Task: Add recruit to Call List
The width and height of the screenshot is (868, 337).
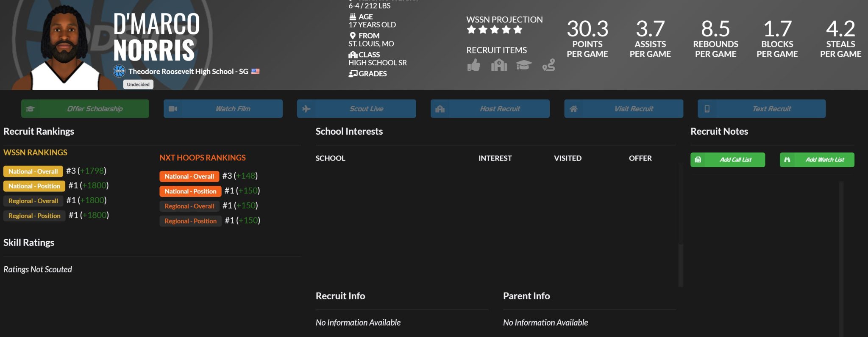Action: point(727,160)
